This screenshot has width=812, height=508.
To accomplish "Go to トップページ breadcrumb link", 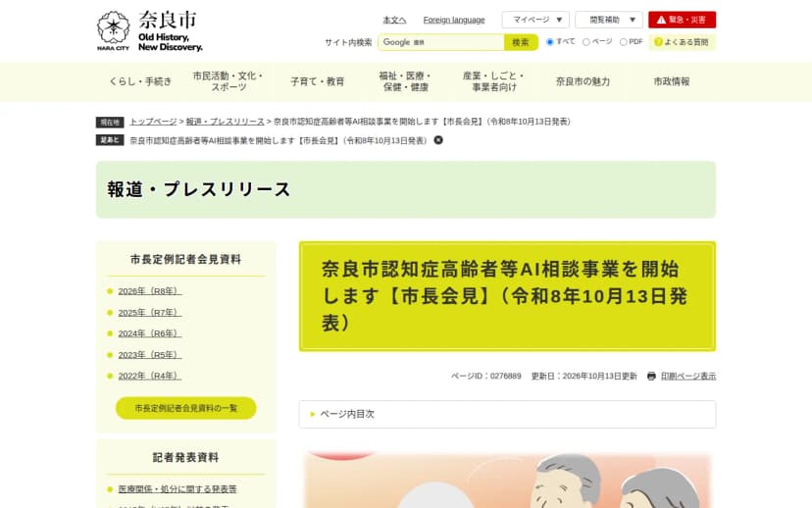I will click(153, 122).
